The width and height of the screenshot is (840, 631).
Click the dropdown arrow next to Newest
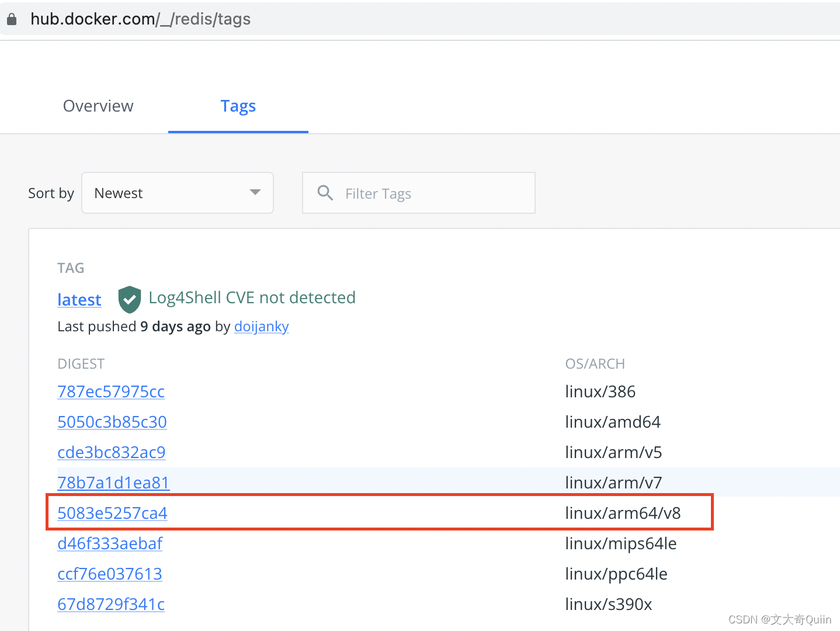tap(255, 192)
